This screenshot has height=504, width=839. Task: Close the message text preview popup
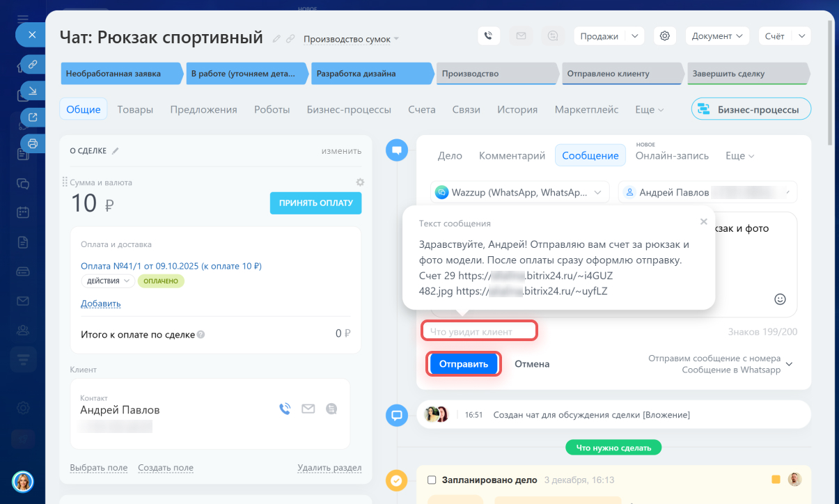(703, 221)
